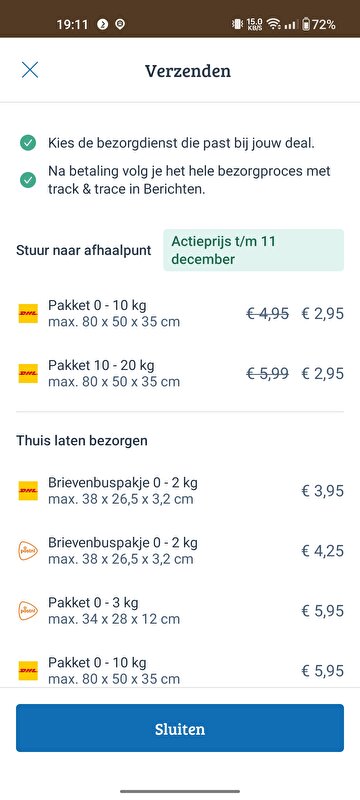Screen dimensions: 360x800
Task: Select the Actieprijs t/m 11 december badge
Action: pos(253,250)
